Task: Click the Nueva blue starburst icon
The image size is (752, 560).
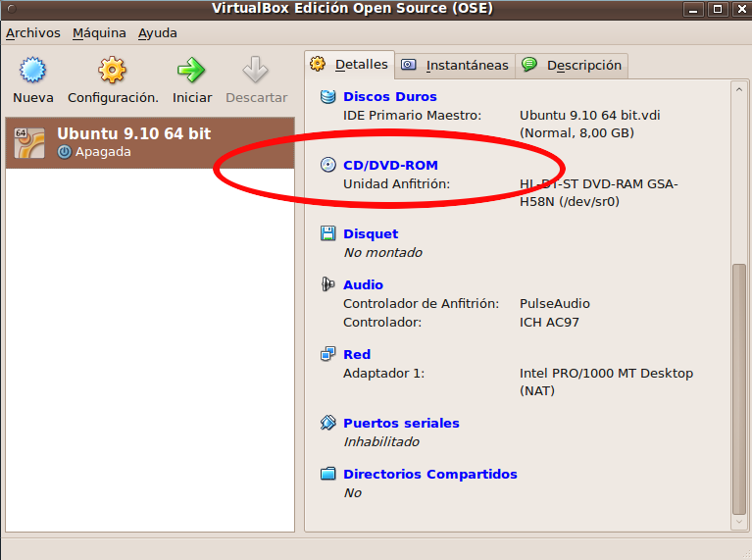Action: pos(32,70)
